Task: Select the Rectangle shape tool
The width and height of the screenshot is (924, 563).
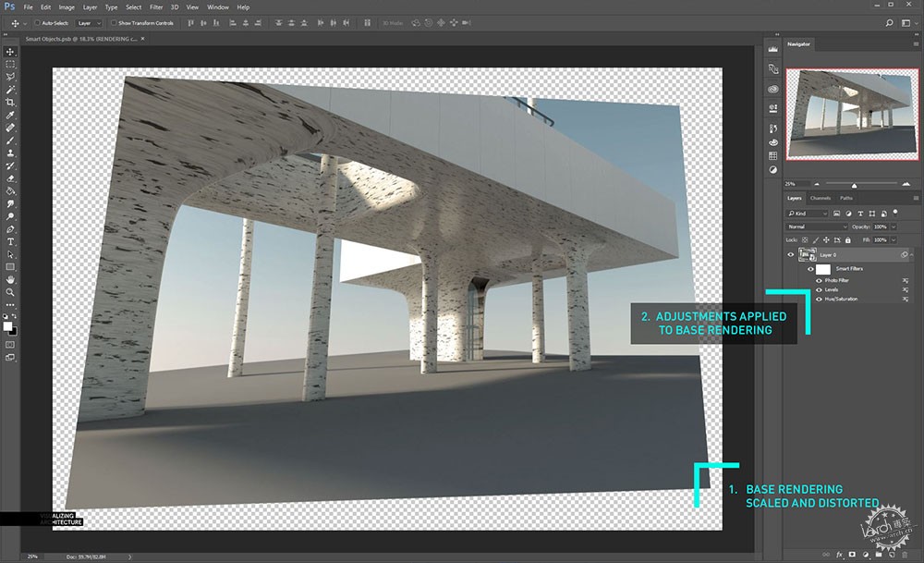Action: [x=10, y=267]
